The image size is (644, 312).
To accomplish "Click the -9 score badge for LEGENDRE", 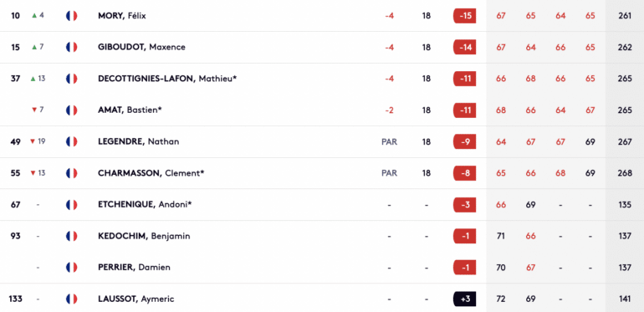I will tap(464, 141).
